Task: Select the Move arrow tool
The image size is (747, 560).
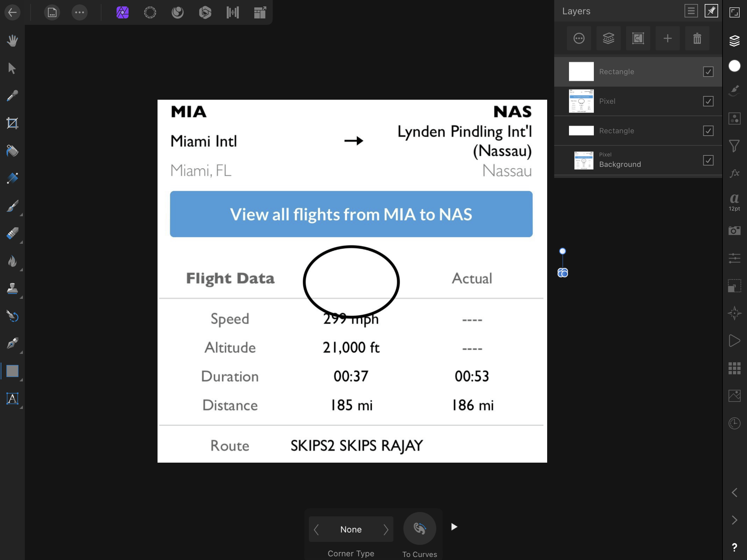Action: 12,68
